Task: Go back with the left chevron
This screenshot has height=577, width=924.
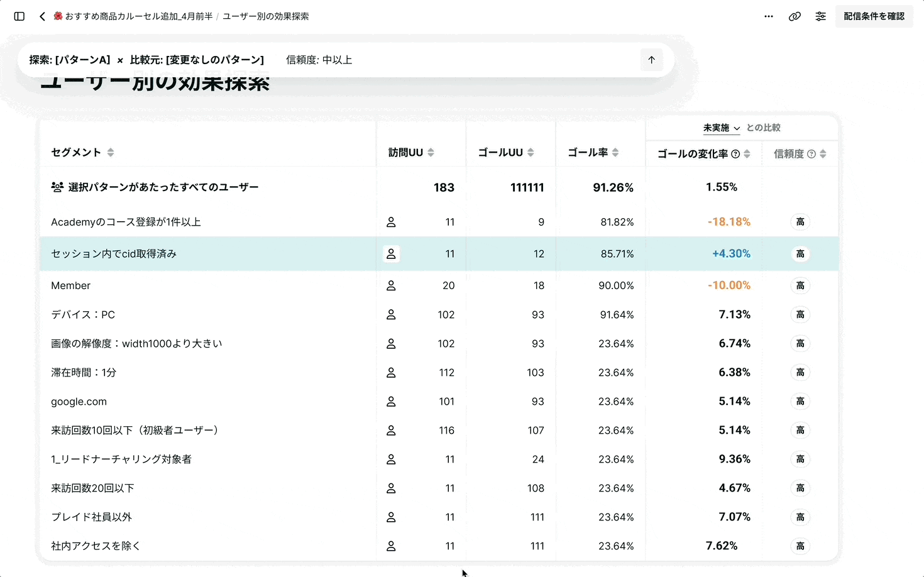Action: pos(42,16)
